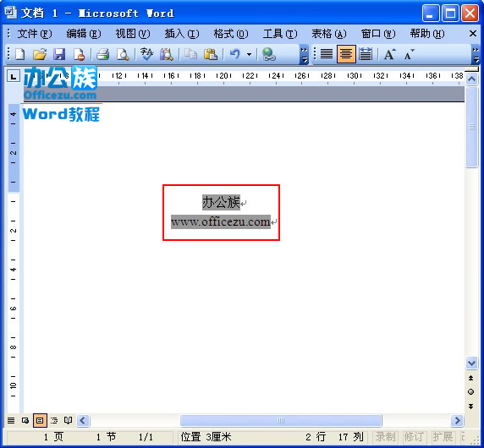The height and width of the screenshot is (448, 484).
Task: Run spelling and grammar check
Action: [146, 55]
